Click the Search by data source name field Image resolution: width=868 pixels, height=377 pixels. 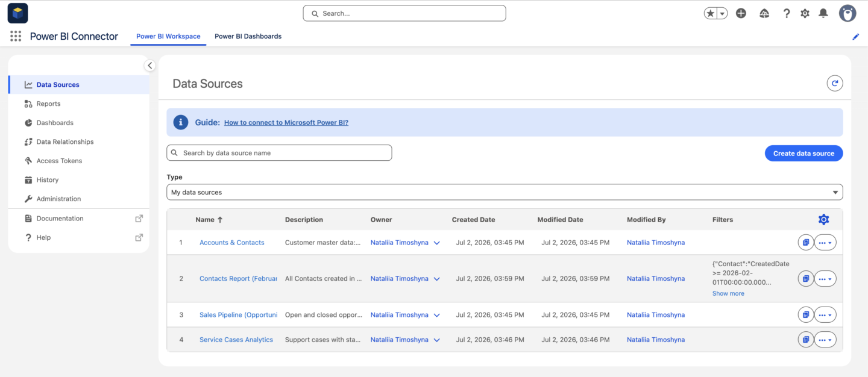pyautogui.click(x=279, y=153)
